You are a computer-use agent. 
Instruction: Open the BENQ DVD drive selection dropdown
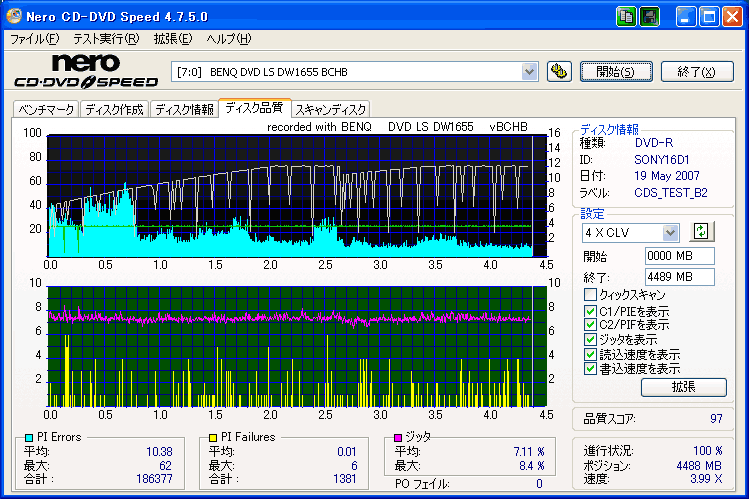pos(530,71)
